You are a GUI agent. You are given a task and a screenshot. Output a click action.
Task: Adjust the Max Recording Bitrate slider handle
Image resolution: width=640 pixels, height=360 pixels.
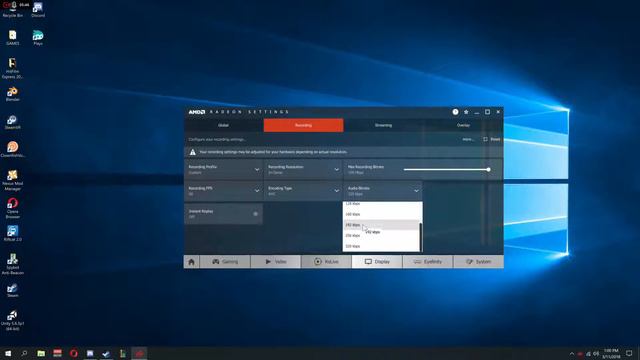coord(488,169)
